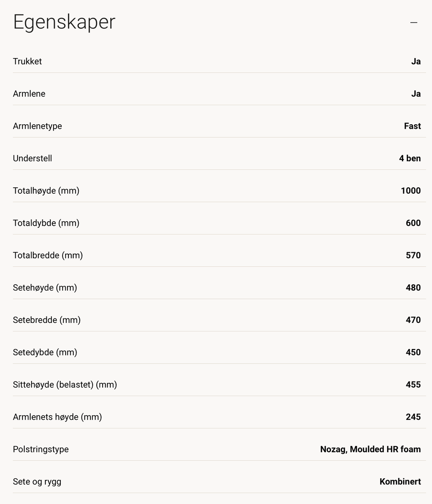Click the Understell value 4 ben
432x504 pixels.
tap(410, 159)
